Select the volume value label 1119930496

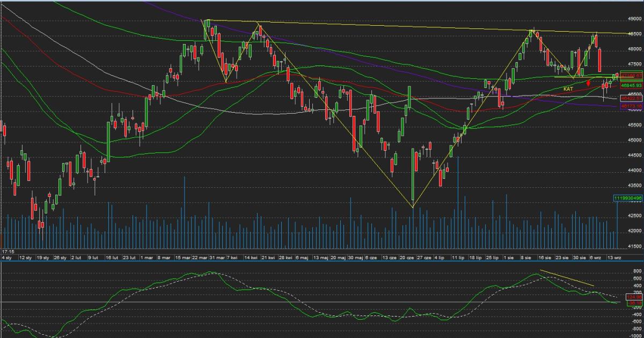(628, 198)
